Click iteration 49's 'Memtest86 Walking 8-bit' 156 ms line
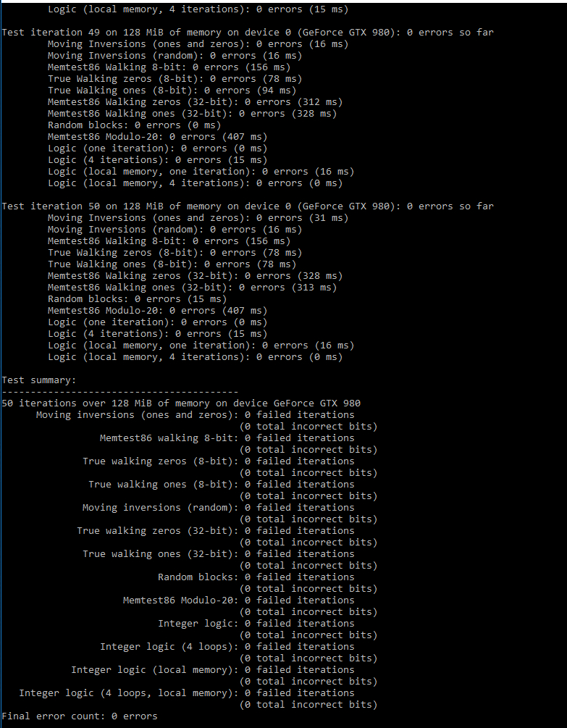Viewport: 567px width, 728px height. tap(169, 67)
